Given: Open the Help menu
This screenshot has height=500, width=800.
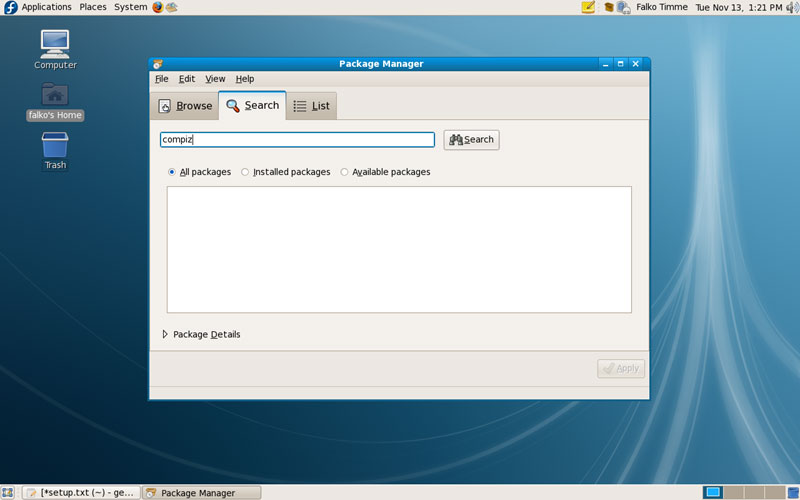Looking at the screenshot, I should point(245,79).
